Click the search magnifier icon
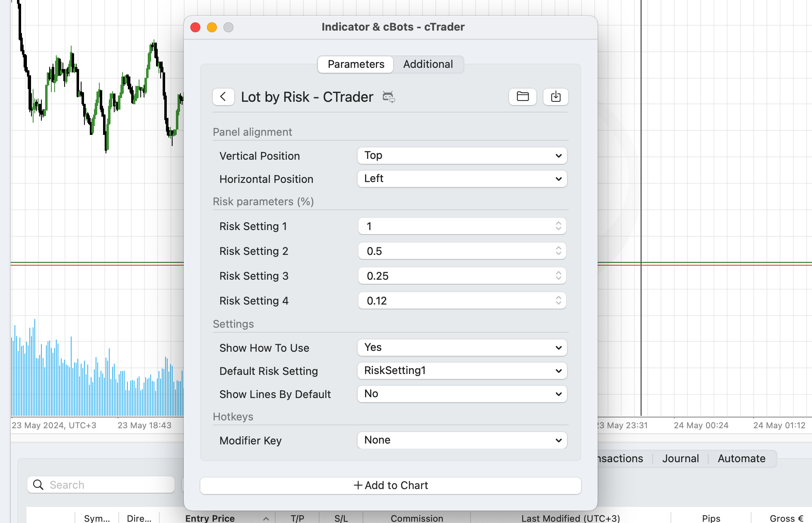This screenshot has width=812, height=523. tap(38, 485)
